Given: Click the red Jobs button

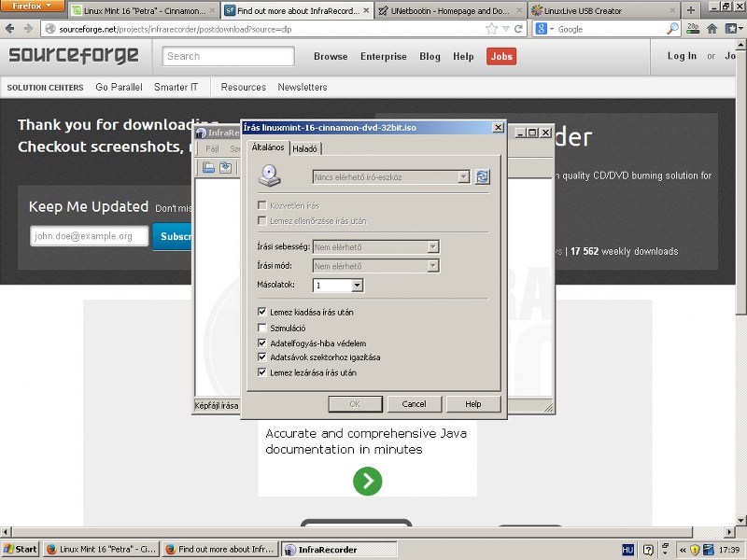Looking at the screenshot, I should point(501,56).
